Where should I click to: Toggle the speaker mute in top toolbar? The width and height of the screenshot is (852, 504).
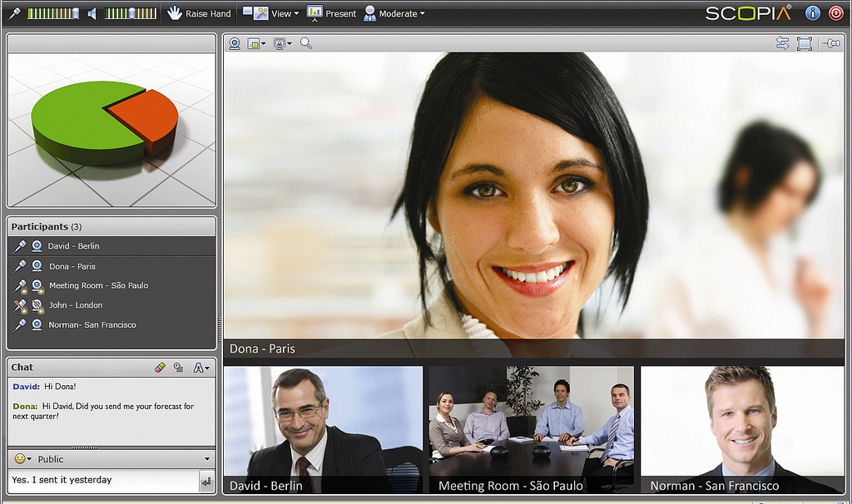click(x=92, y=13)
